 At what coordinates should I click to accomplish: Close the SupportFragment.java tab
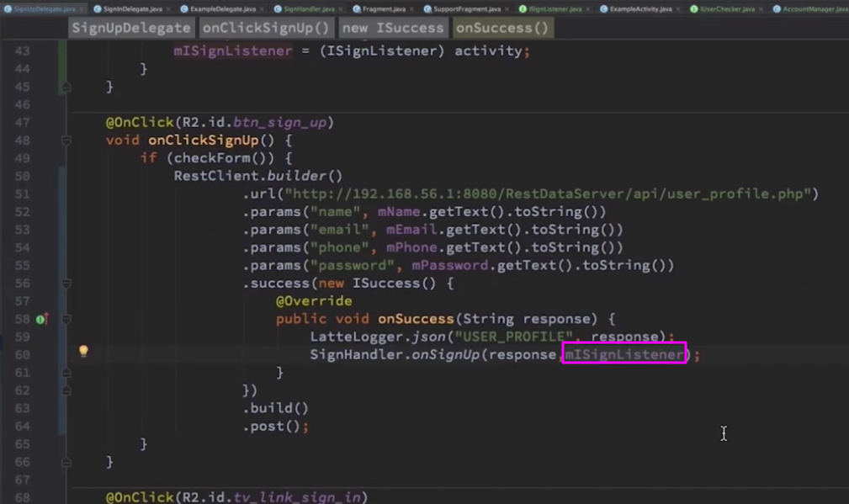507,9
